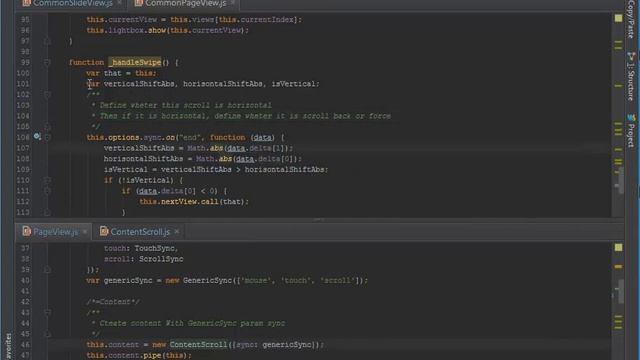Click on 'isVertical' in line 109
This screenshot has width=640, height=360.
tap(126, 169)
